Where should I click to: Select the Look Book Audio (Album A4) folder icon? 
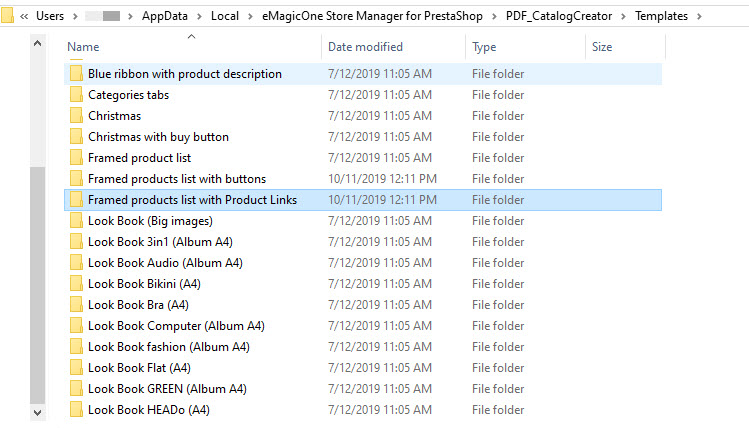[x=76, y=263]
